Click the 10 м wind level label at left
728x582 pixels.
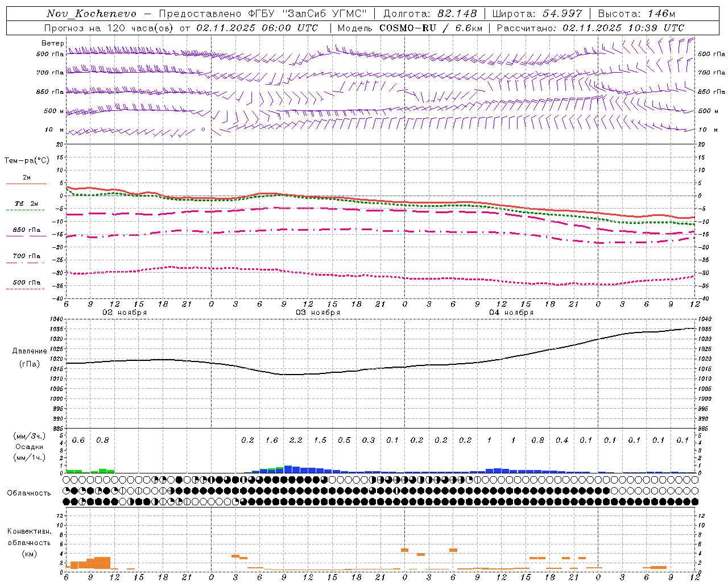point(55,130)
